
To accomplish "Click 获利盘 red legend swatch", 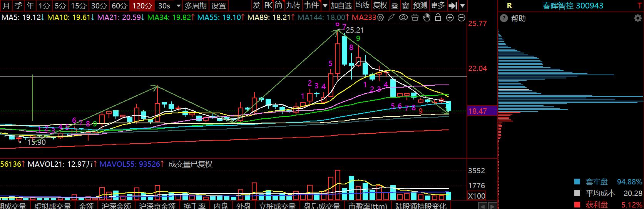I will click(577, 205).
